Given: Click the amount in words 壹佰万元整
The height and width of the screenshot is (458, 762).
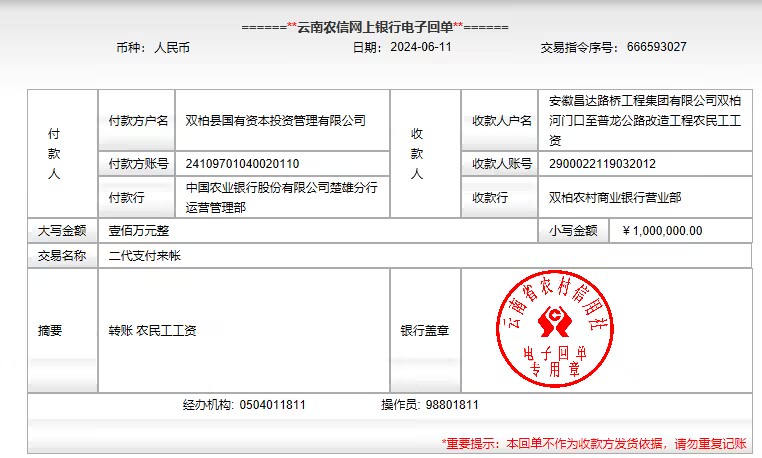Looking at the screenshot, I should point(139,231).
